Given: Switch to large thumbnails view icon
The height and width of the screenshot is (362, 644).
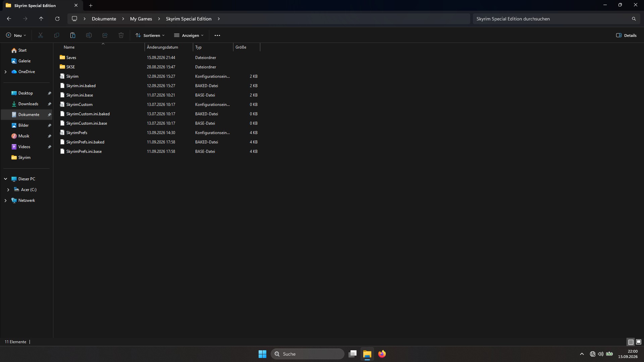Looking at the screenshot, I should (639, 342).
